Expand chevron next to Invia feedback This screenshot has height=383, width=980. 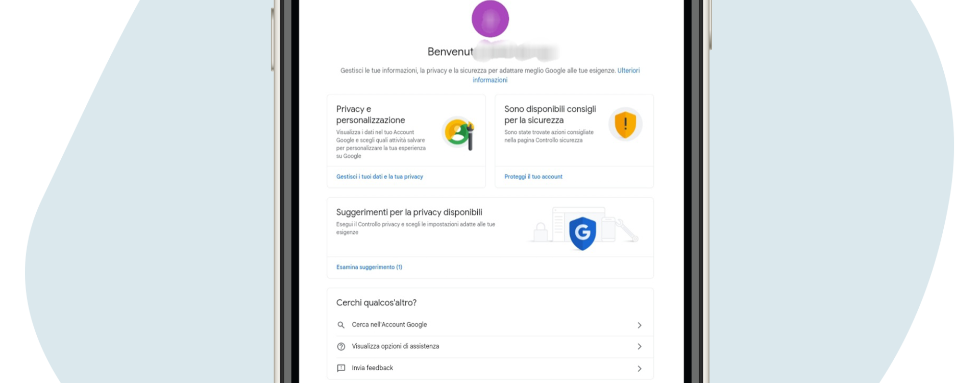pos(639,369)
